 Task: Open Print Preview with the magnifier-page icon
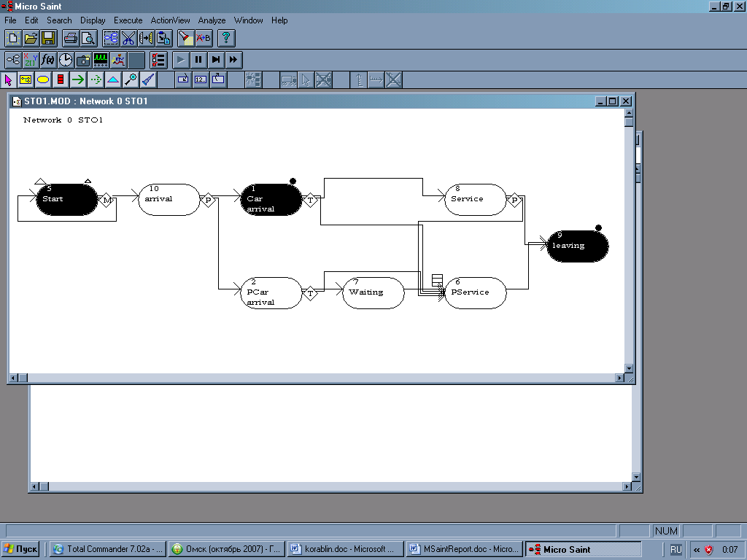coord(88,38)
